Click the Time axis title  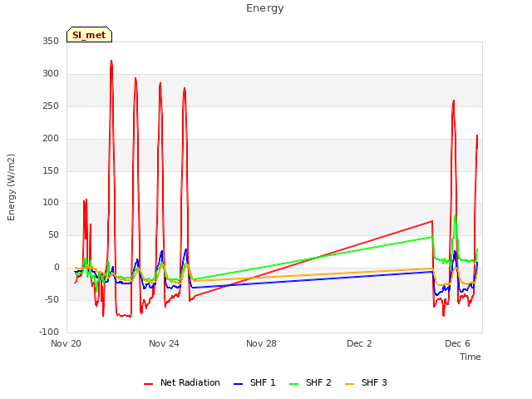tap(470, 357)
